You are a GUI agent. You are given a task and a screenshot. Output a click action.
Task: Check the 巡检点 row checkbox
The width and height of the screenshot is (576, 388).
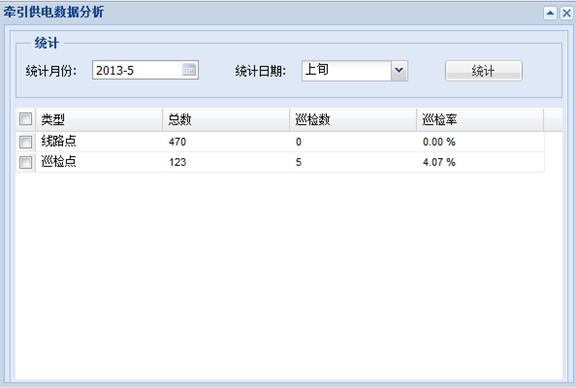(25, 162)
